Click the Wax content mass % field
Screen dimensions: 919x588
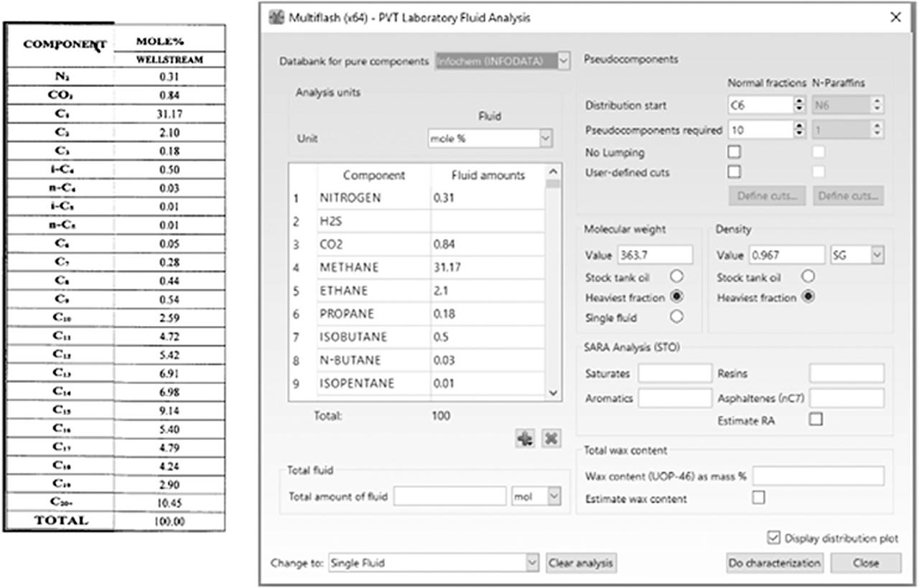[818, 476]
